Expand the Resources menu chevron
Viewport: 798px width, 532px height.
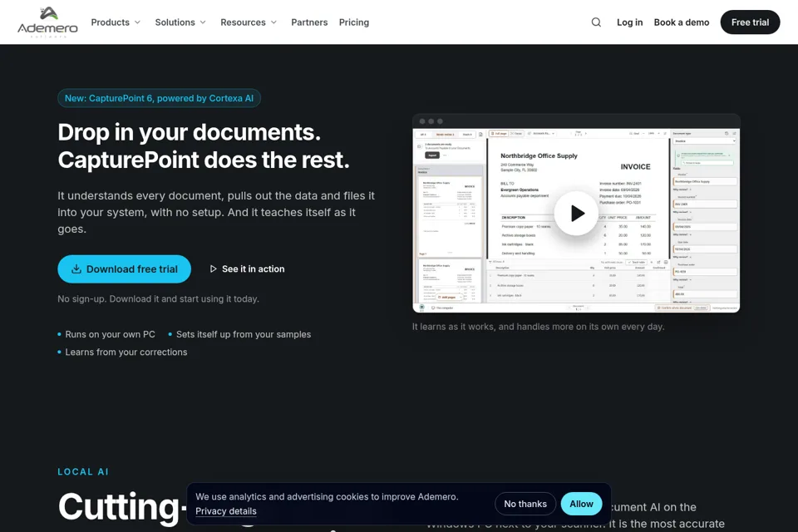273,22
